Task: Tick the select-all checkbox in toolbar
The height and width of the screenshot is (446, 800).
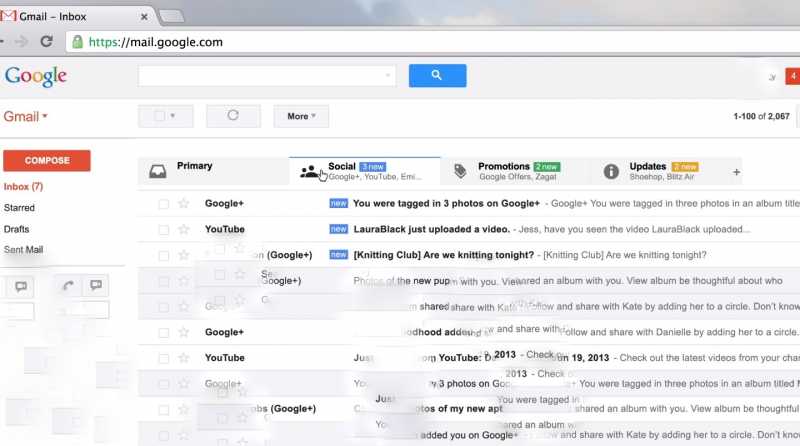Action: click(x=160, y=116)
